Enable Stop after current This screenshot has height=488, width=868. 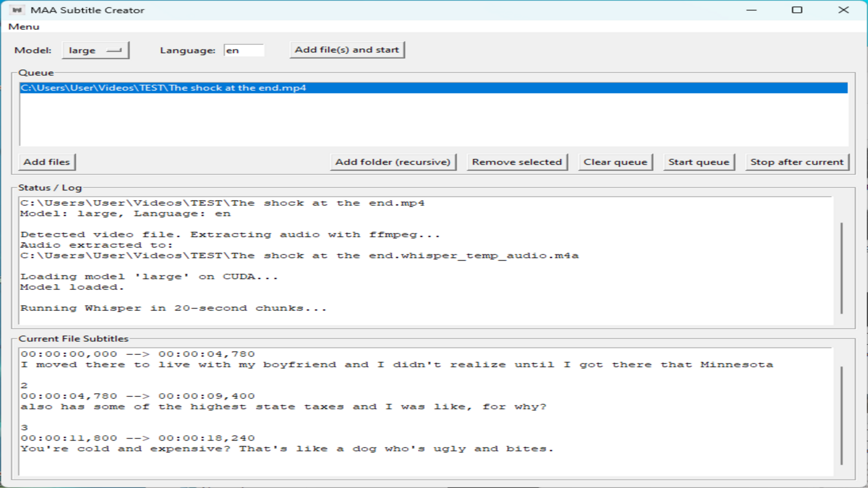pyautogui.click(x=797, y=162)
